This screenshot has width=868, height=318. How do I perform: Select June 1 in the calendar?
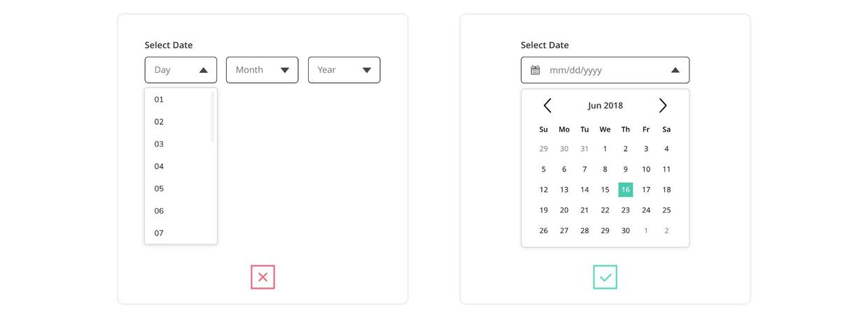(605, 148)
